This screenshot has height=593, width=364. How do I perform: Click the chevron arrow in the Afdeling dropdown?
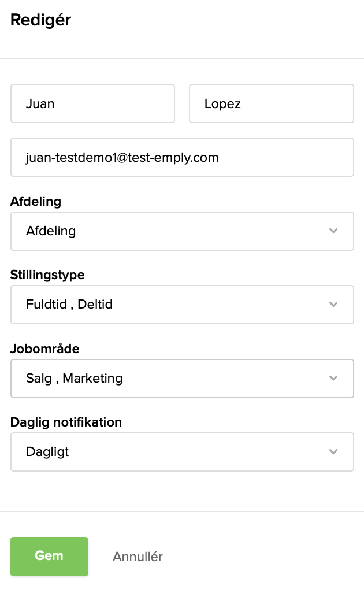pyautogui.click(x=333, y=231)
